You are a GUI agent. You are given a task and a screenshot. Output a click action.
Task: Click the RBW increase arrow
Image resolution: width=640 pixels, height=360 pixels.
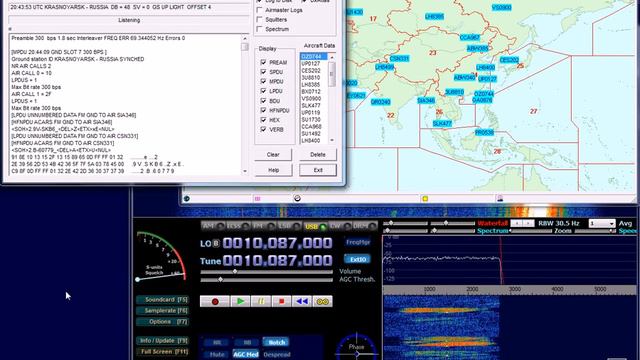[x=528, y=223]
